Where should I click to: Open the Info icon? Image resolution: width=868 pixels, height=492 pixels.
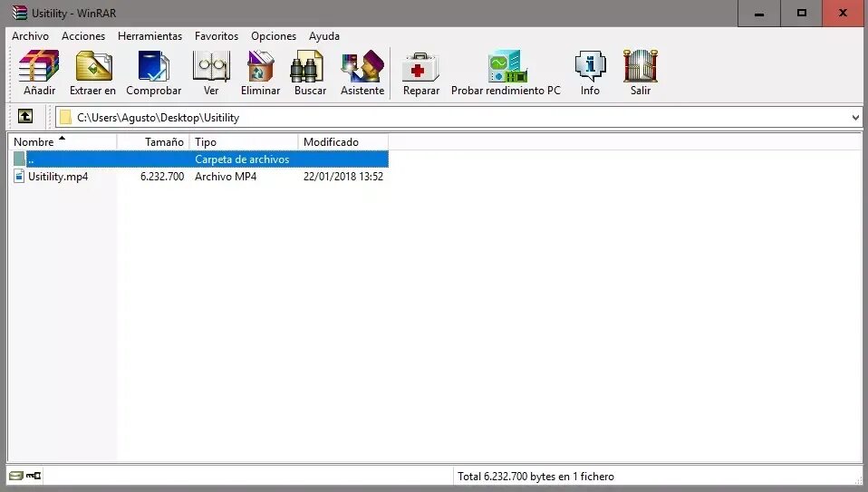(590, 66)
